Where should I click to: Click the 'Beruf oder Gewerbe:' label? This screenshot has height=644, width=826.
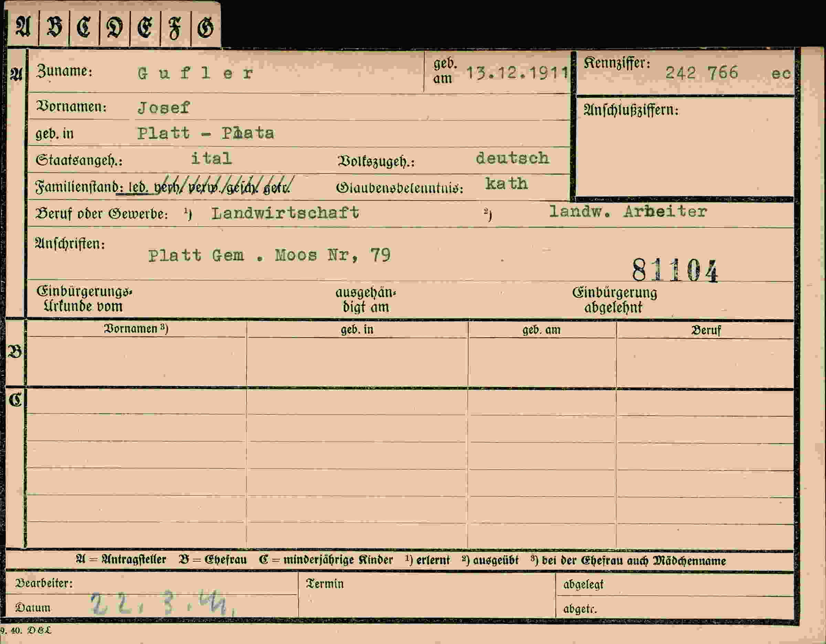pos(102,214)
